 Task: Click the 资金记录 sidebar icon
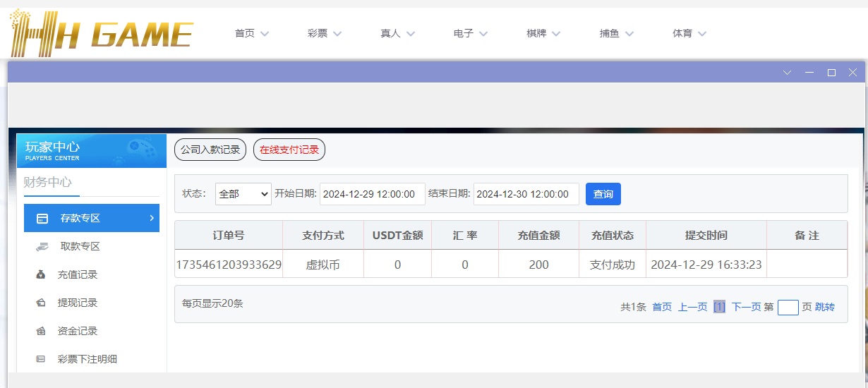pyautogui.click(x=41, y=331)
